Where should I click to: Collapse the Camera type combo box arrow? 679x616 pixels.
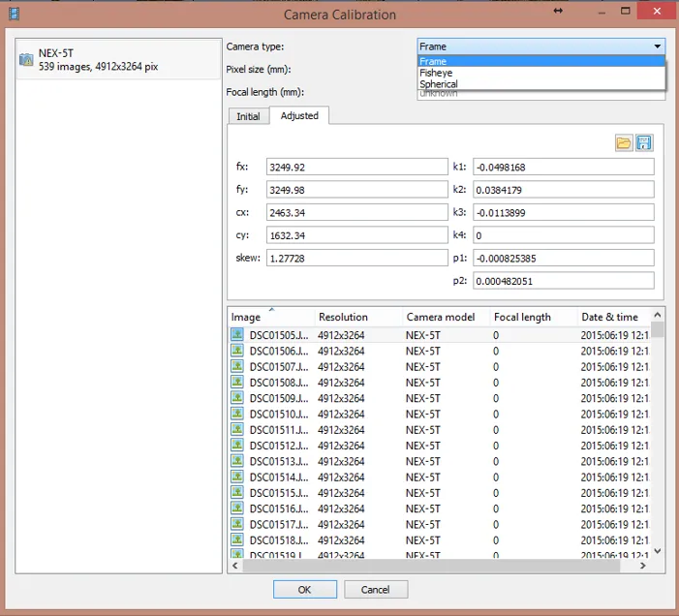[x=658, y=46]
